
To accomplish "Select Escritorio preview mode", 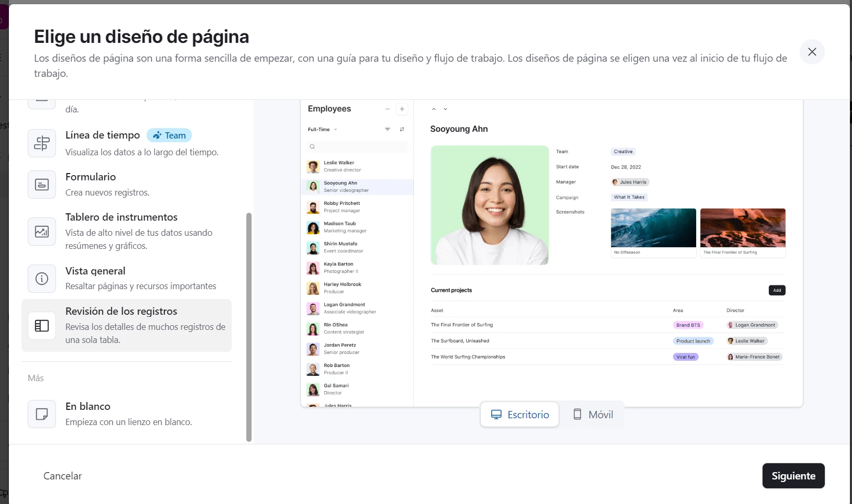I will click(520, 415).
